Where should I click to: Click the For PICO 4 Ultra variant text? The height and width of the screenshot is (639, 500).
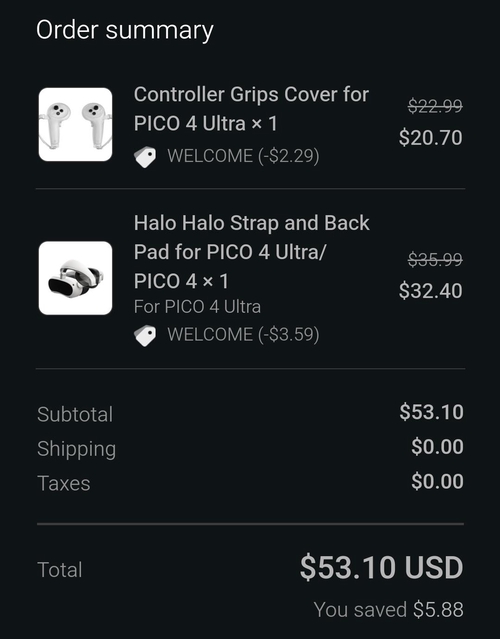tap(197, 307)
